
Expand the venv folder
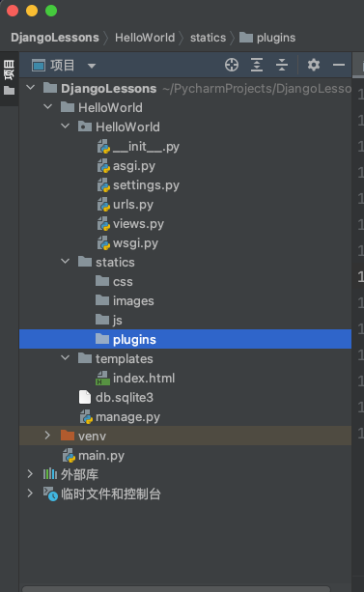(x=47, y=436)
